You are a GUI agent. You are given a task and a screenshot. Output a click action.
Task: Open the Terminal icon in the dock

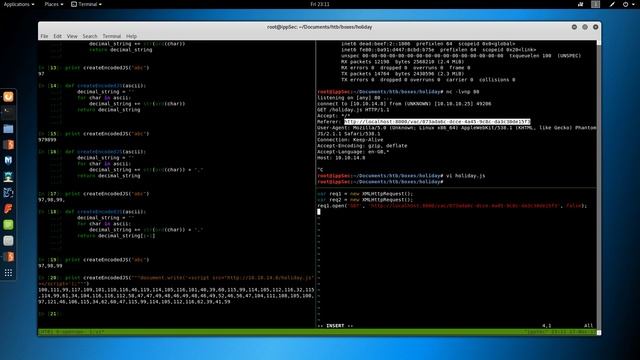pyautogui.click(x=8, y=113)
